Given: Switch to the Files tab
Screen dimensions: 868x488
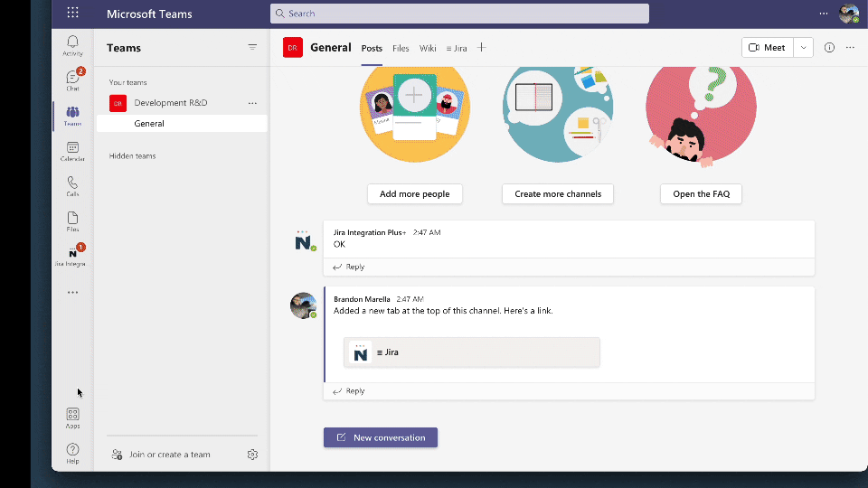Looking at the screenshot, I should (401, 48).
